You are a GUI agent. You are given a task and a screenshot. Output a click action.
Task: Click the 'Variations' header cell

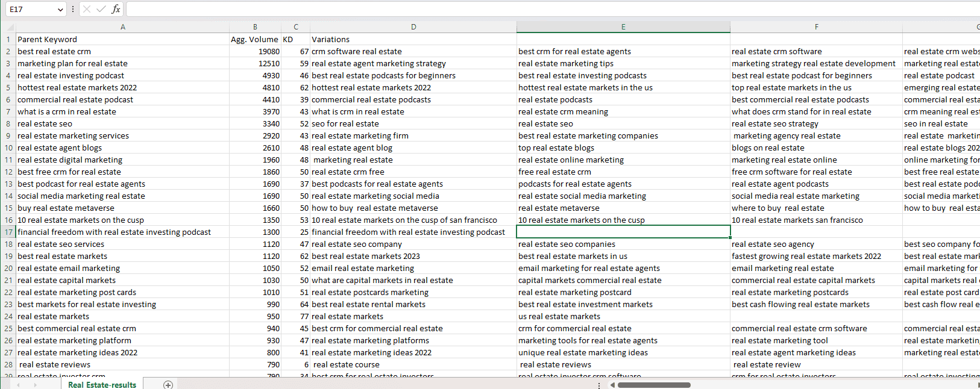click(413, 39)
